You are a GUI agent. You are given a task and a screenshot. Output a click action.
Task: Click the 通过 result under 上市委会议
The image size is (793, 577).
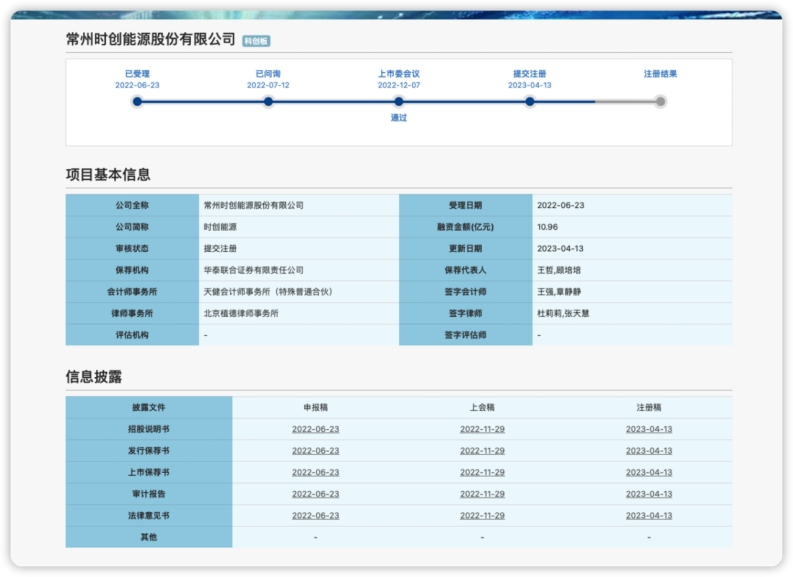(399, 117)
